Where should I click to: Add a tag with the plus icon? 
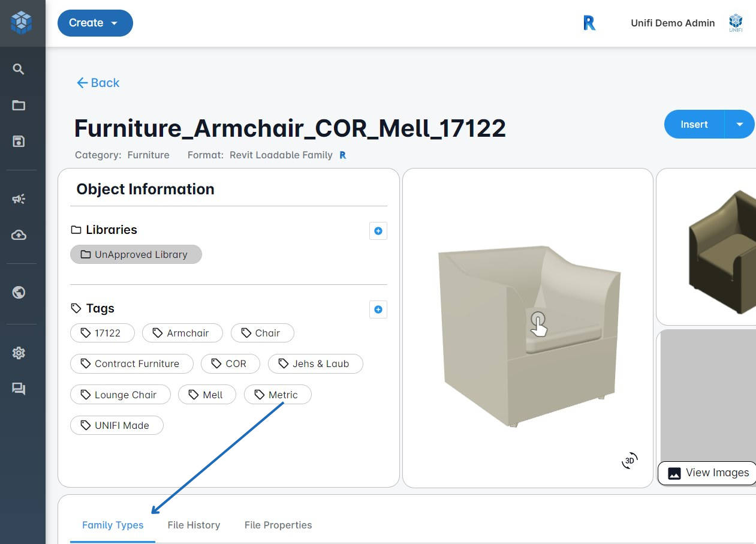(x=378, y=309)
